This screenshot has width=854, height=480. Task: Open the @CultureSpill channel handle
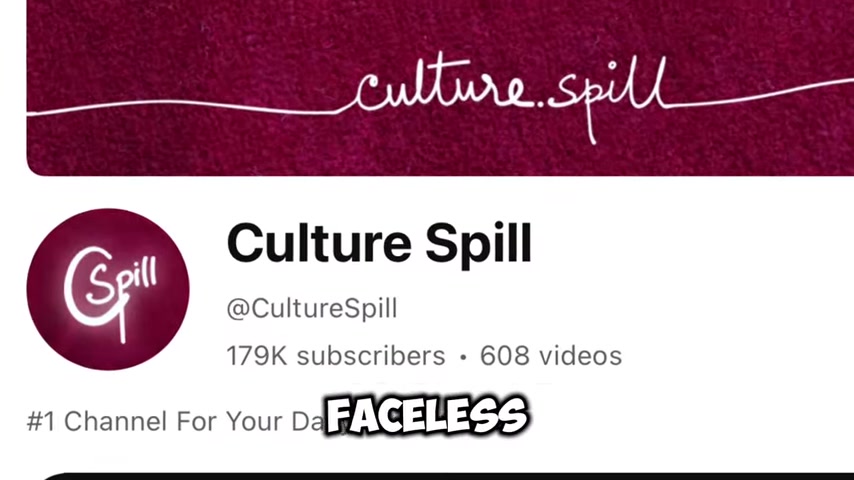click(312, 308)
